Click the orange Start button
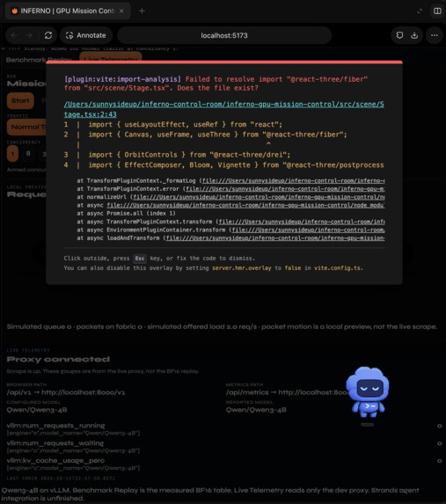Viewport: 446px width, 504px height. pyautogui.click(x=20, y=100)
